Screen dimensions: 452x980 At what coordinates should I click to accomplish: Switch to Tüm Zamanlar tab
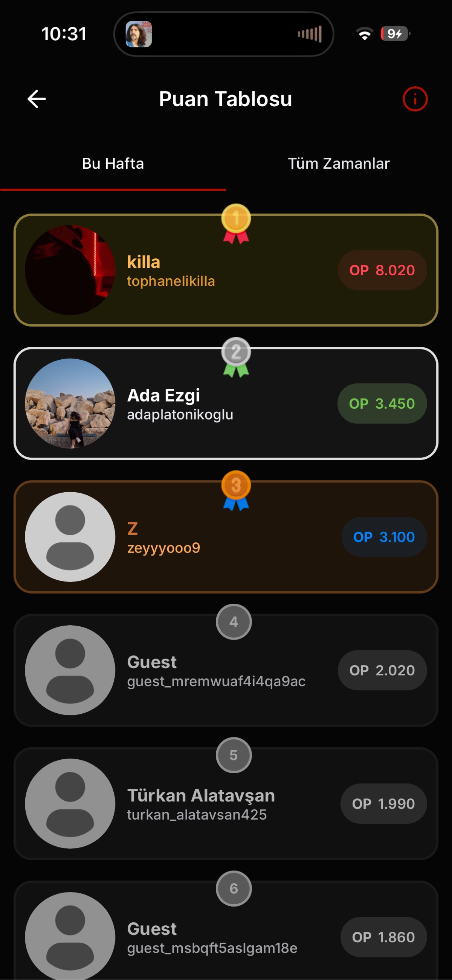tap(339, 163)
